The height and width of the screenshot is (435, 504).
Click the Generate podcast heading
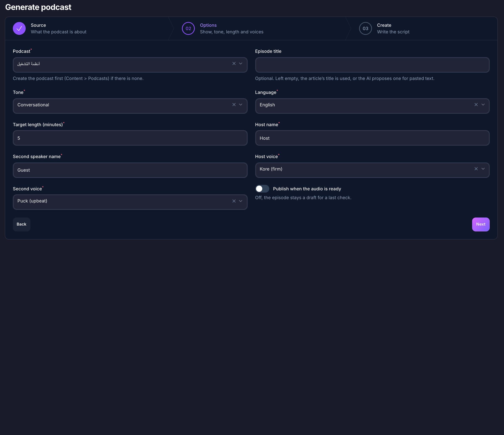point(38,7)
